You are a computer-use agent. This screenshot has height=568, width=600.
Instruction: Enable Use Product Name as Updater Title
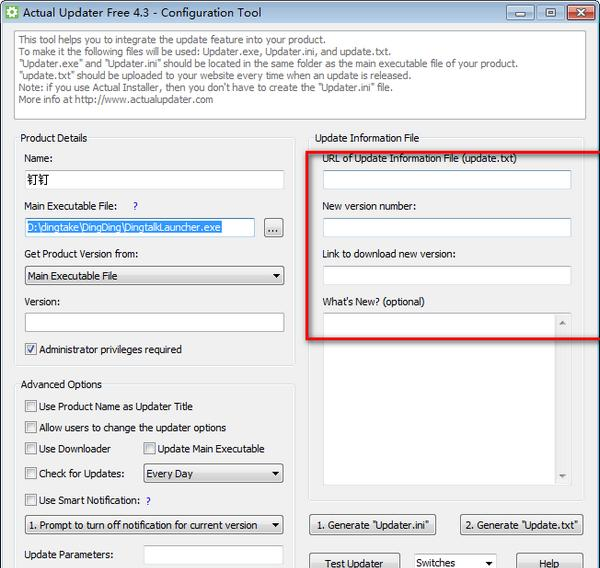[32, 407]
